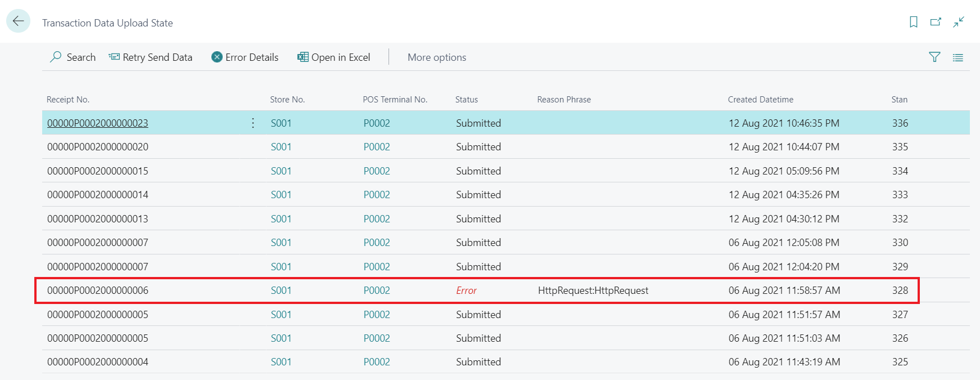Open page in new window icon
Screen dimensions: 980x380
click(936, 22)
